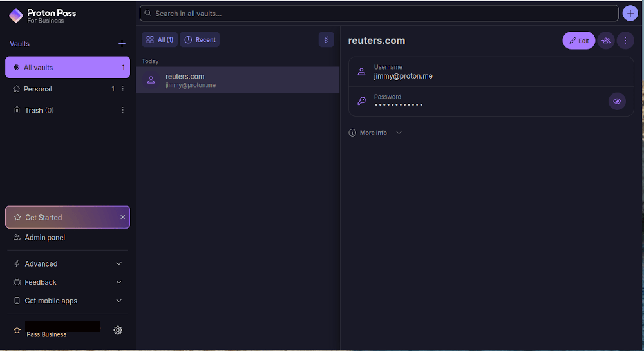The width and height of the screenshot is (644, 351).
Task: Open settings gear icon
Action: (118, 330)
